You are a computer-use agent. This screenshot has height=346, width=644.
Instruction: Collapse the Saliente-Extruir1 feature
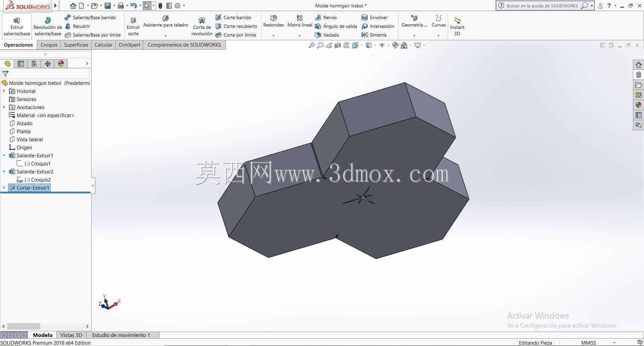(4, 156)
